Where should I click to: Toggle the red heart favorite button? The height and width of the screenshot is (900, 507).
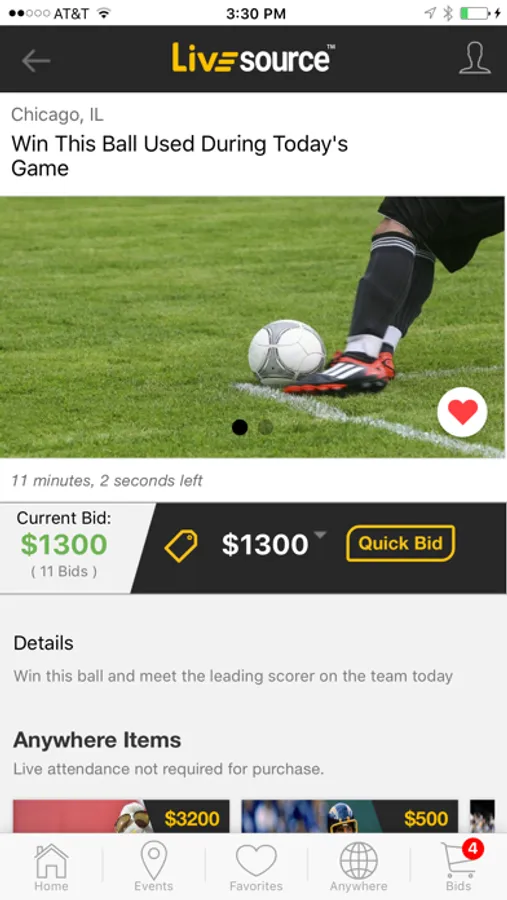[462, 412]
